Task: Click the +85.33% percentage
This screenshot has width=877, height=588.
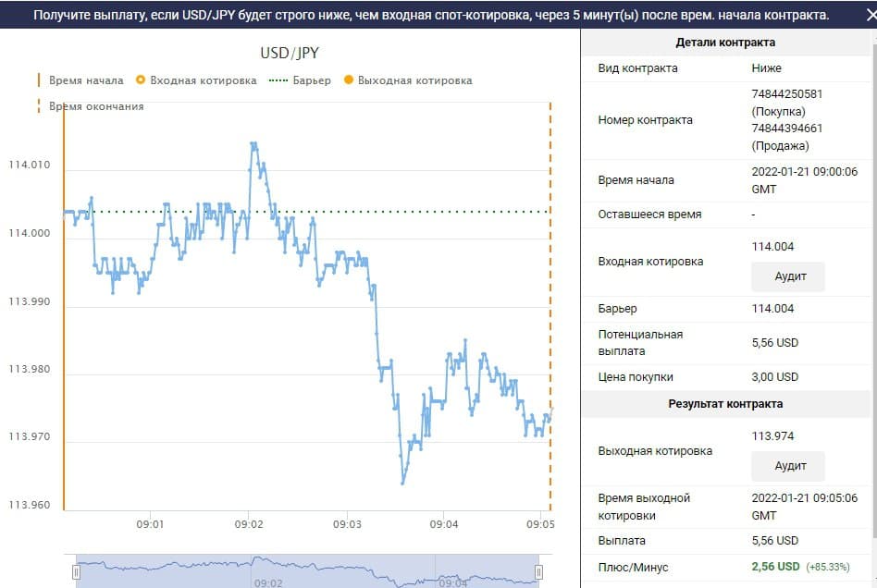Action: [828, 567]
